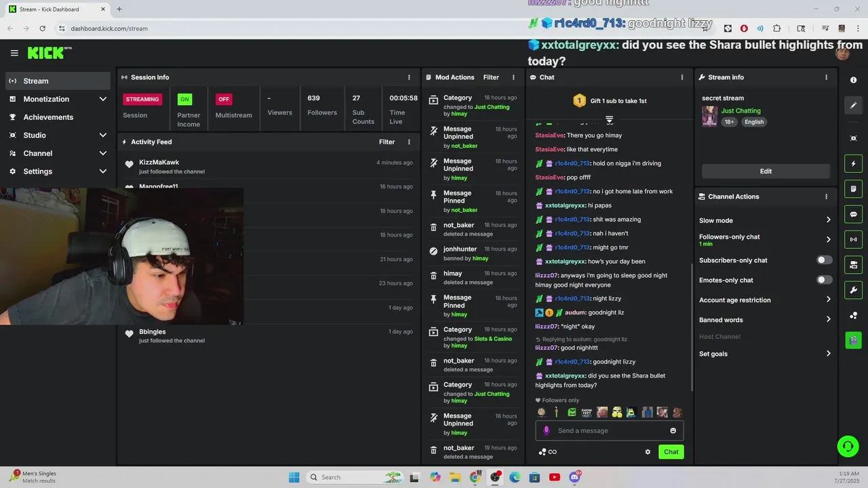Open Account age restriction chevron
This screenshot has height=488, width=868.
tap(828, 300)
